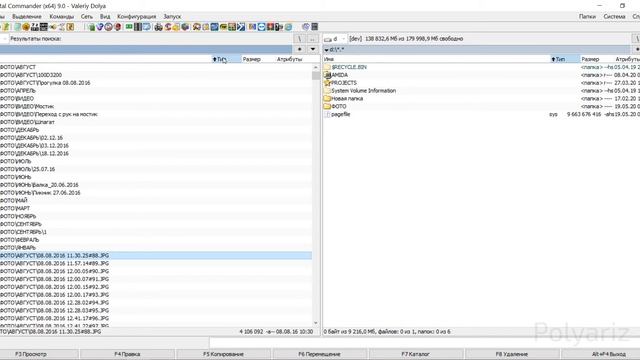
Task: Click the blue V-shaped toolbar icon
Action: tap(100, 27)
